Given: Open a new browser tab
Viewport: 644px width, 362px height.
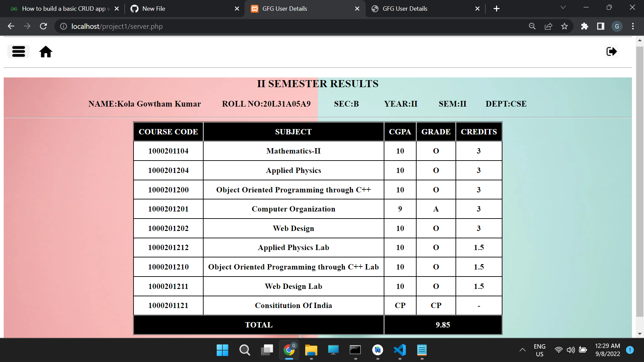Looking at the screenshot, I should (497, 8).
